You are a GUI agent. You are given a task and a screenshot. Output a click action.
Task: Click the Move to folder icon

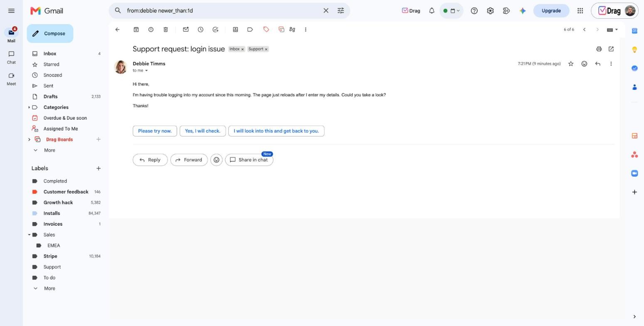(235, 30)
